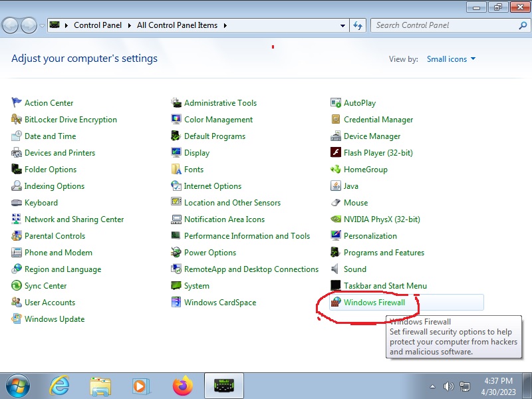The width and height of the screenshot is (532, 399).
Task: Open the Location and Other Sensors link
Action: [232, 203]
